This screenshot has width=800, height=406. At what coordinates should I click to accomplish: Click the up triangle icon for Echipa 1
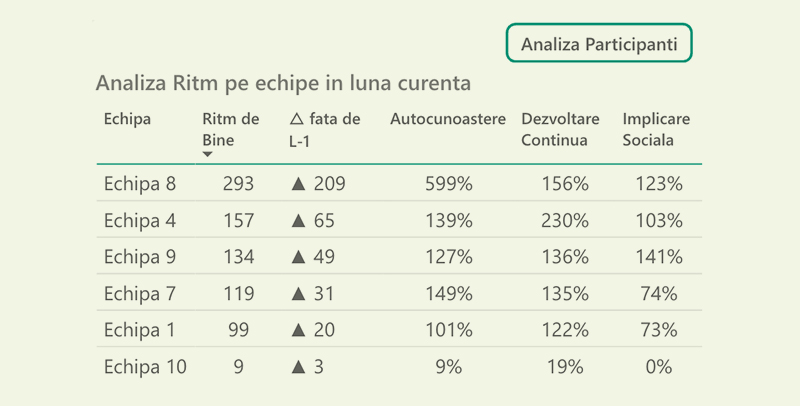coord(297,331)
